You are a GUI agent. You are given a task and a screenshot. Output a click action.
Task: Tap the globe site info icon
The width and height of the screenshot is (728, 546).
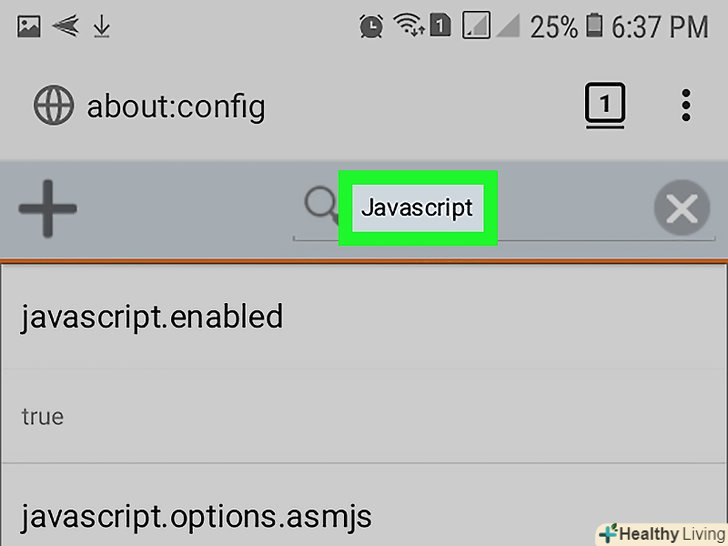pyautogui.click(x=53, y=105)
